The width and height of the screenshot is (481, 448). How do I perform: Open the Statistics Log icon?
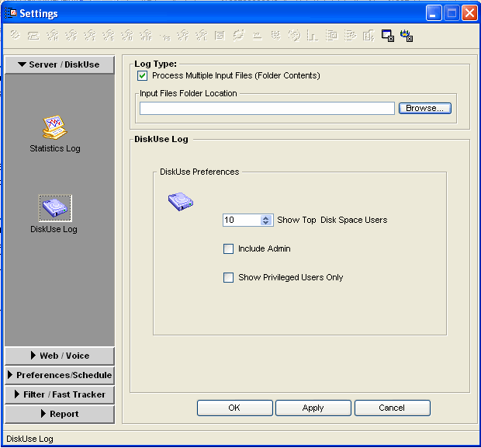[x=54, y=127]
